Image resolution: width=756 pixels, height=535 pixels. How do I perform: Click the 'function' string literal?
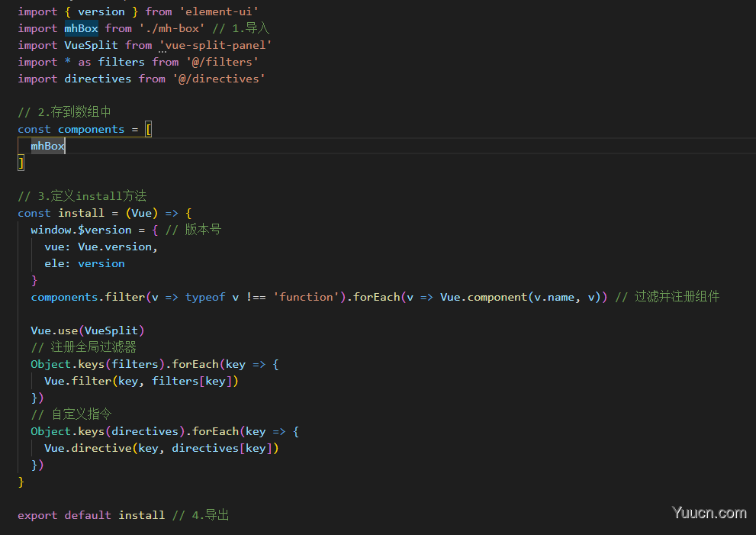pyautogui.click(x=306, y=297)
